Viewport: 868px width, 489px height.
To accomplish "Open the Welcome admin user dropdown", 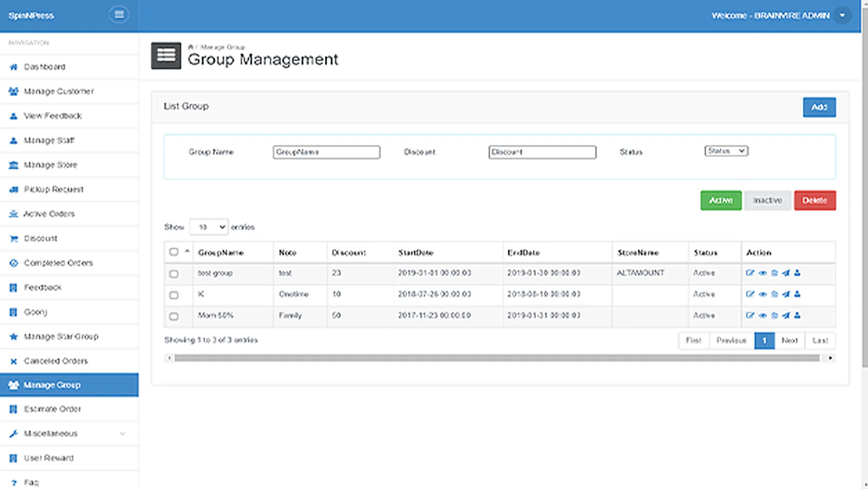I will point(842,15).
